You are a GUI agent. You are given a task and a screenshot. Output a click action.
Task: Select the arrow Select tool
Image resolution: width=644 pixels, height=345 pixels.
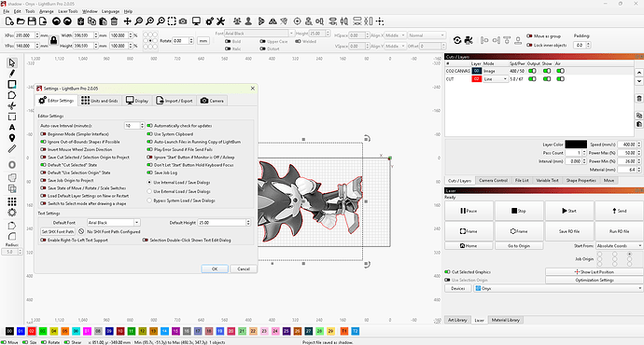pyautogui.click(x=12, y=62)
